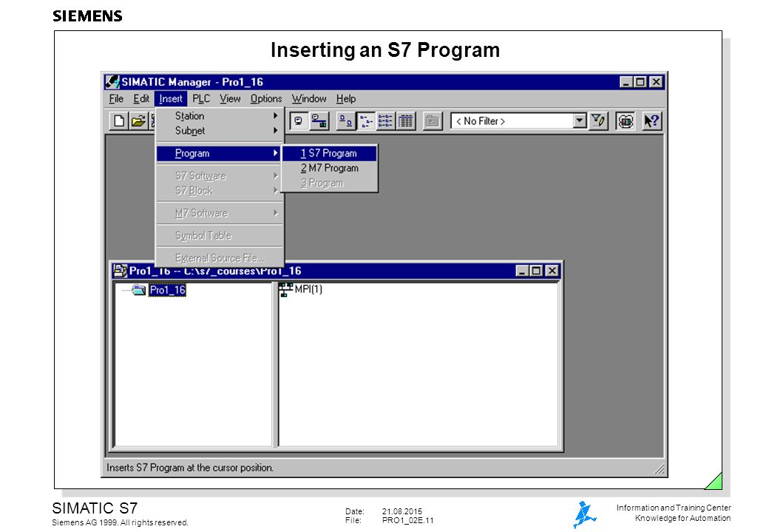Click the Simulate Modules toolbar icon

pyautogui.click(x=626, y=121)
